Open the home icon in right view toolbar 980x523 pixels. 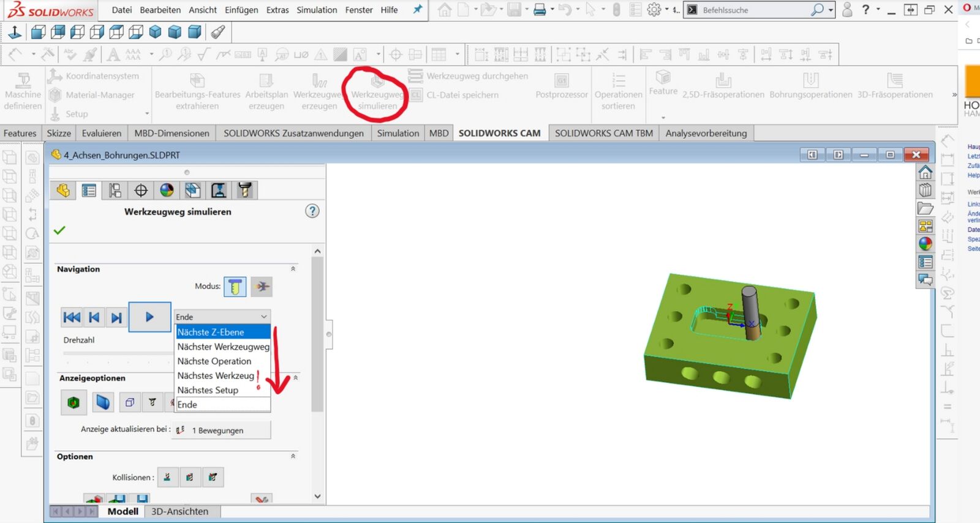click(925, 172)
